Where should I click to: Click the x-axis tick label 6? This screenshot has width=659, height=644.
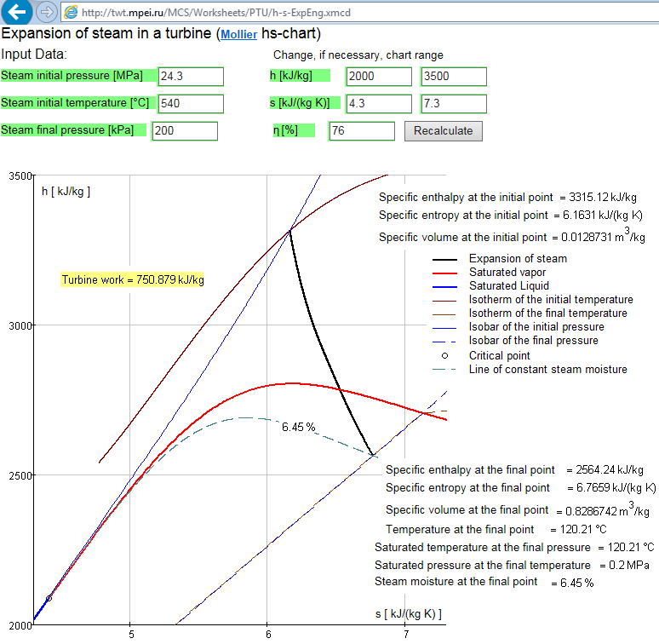pyautogui.click(x=268, y=635)
